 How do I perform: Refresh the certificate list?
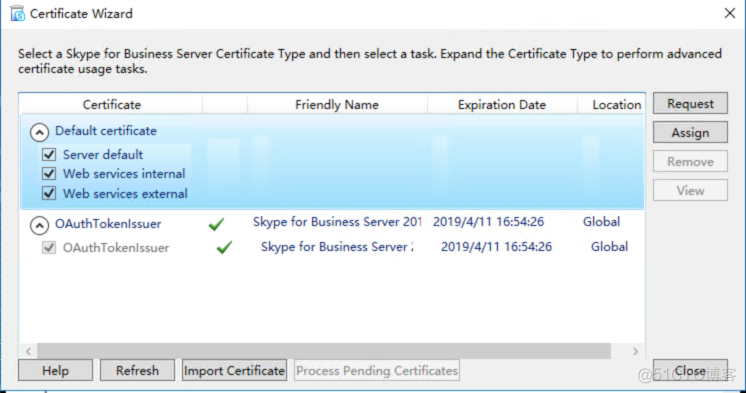point(137,370)
